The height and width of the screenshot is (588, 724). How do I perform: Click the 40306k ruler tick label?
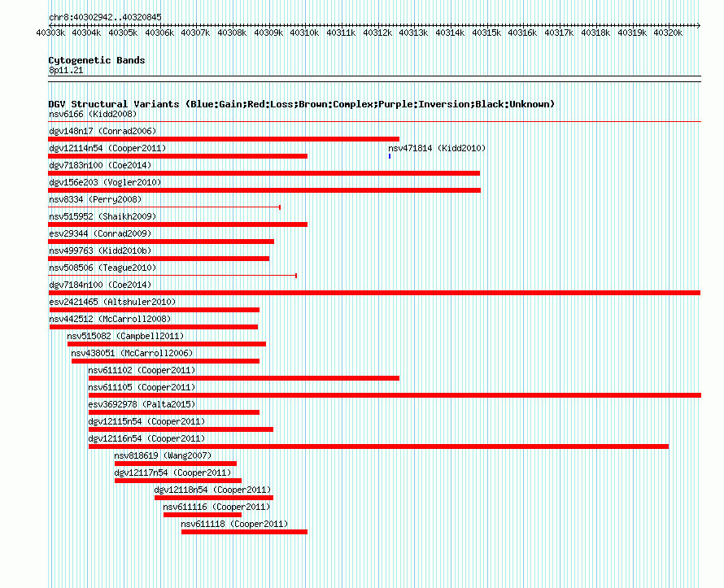click(159, 33)
